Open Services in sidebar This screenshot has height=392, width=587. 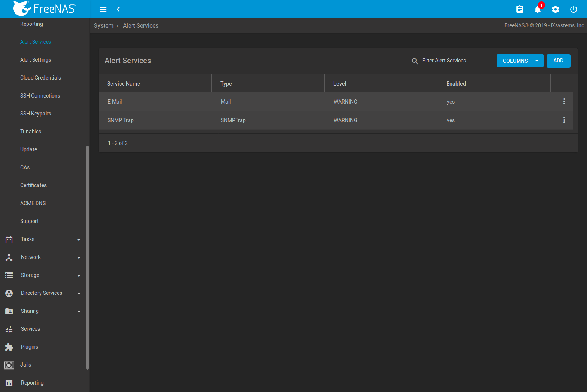30,329
